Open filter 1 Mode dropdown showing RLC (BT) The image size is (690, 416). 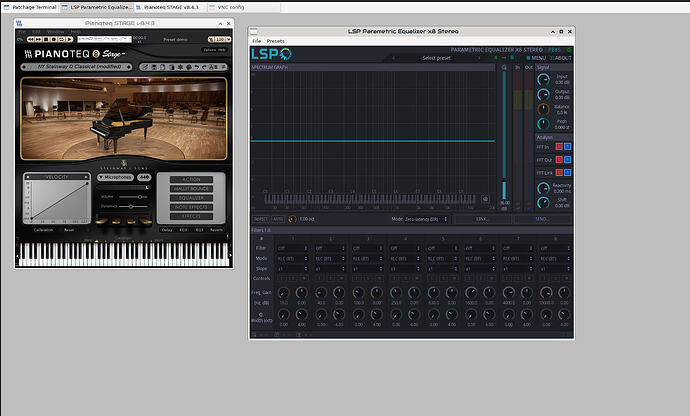293,259
